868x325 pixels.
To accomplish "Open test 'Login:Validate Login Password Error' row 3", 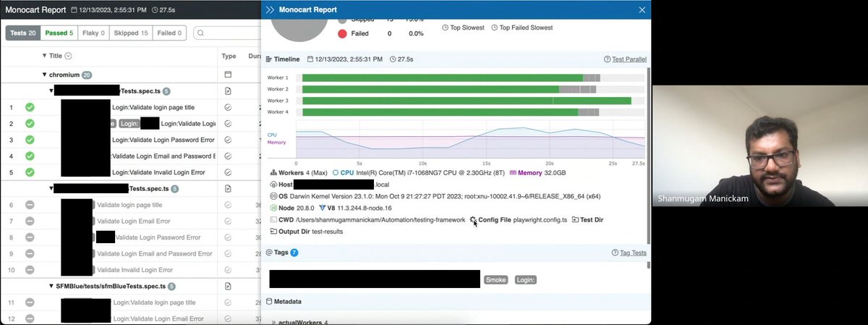I will [162, 140].
